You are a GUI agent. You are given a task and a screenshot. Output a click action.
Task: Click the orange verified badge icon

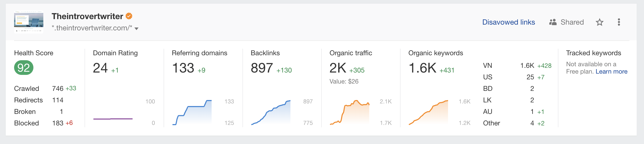[129, 16]
